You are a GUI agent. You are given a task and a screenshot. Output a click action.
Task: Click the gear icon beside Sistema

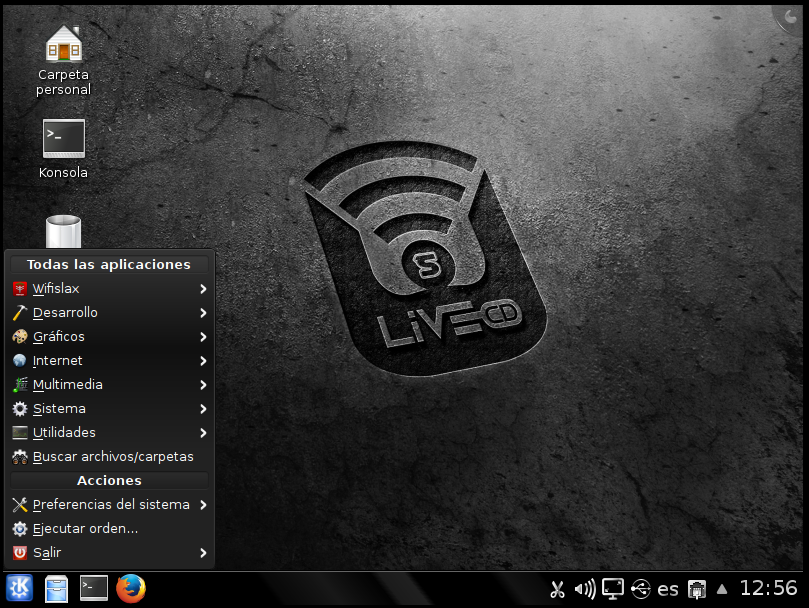coord(20,409)
